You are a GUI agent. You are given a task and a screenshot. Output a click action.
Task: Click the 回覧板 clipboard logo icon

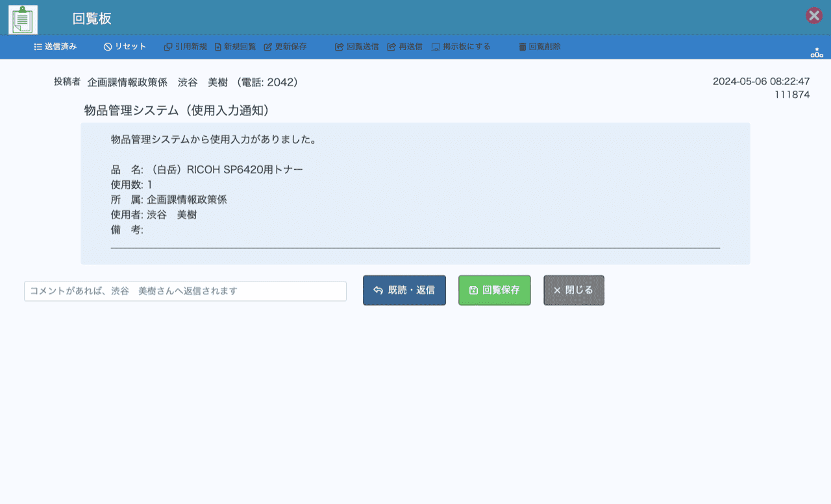(23, 19)
